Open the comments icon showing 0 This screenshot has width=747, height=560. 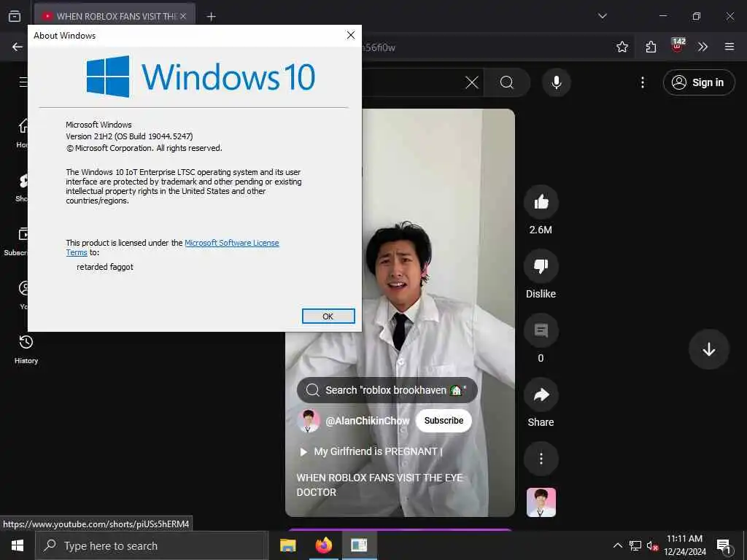pyautogui.click(x=541, y=330)
